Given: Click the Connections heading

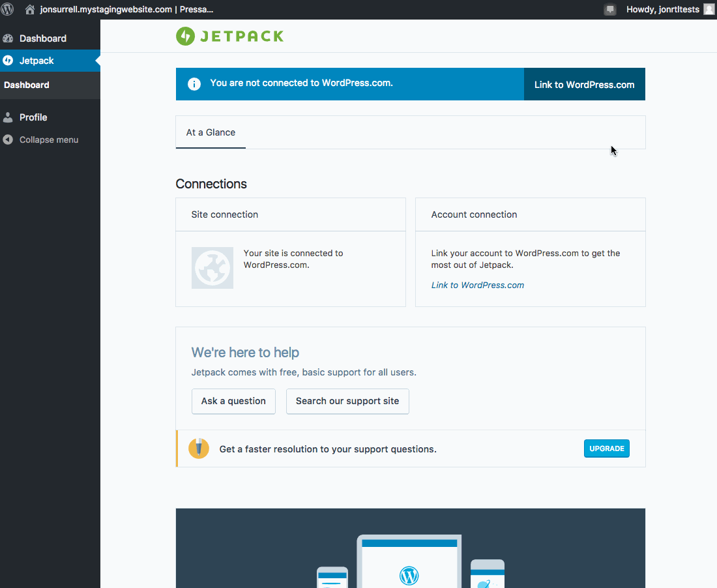Looking at the screenshot, I should click(211, 184).
